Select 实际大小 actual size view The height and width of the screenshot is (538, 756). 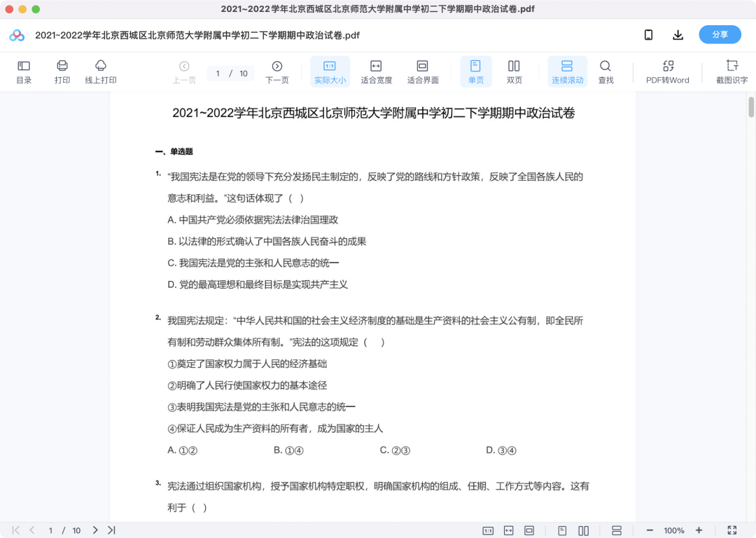[x=330, y=72]
